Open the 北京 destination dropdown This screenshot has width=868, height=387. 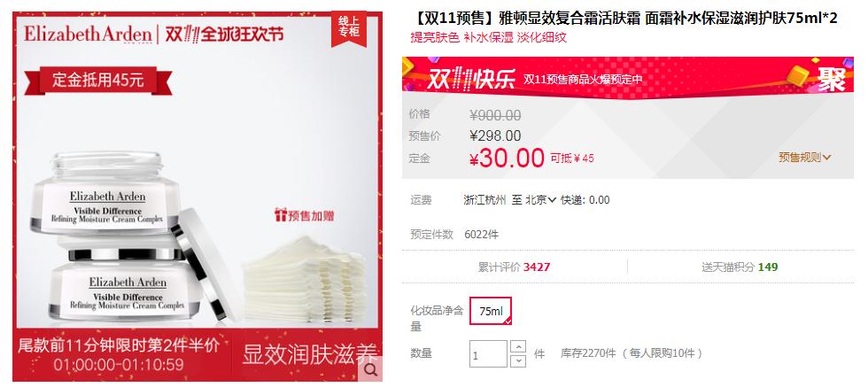coord(540,200)
